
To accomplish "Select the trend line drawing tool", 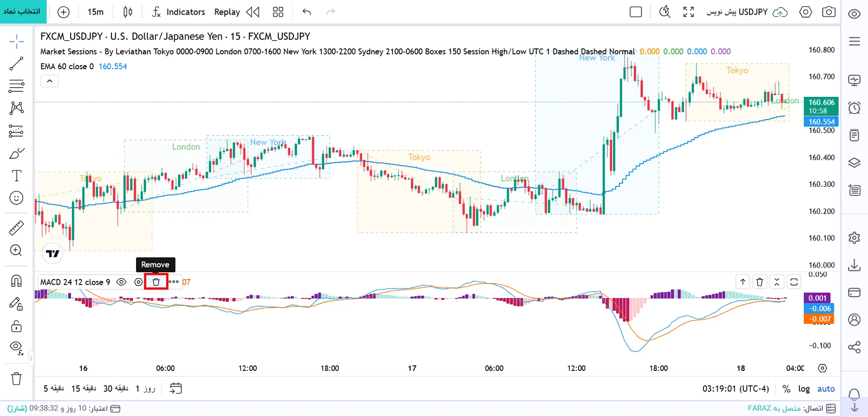I will [17, 64].
